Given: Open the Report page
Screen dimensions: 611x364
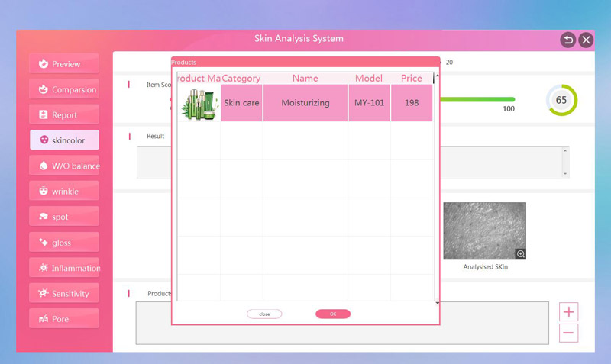Looking at the screenshot, I should (65, 115).
